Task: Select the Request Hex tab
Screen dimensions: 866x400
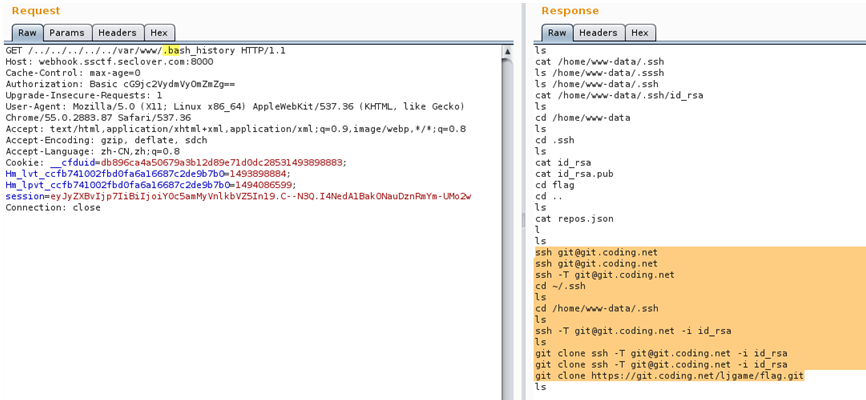Action: coord(159,33)
